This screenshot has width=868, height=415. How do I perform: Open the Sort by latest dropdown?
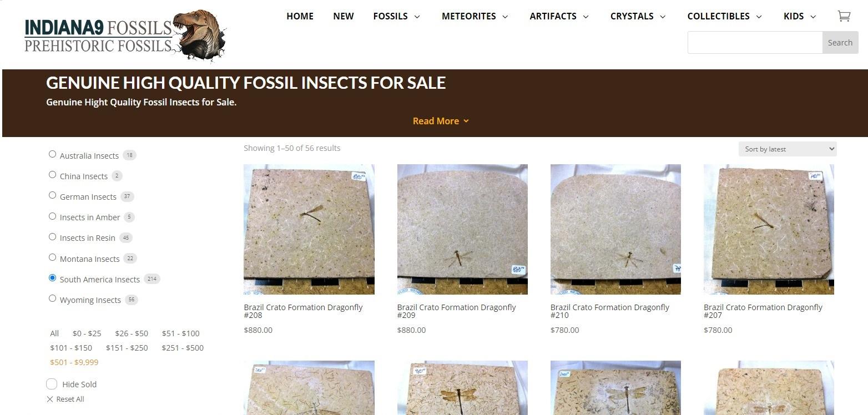click(787, 149)
